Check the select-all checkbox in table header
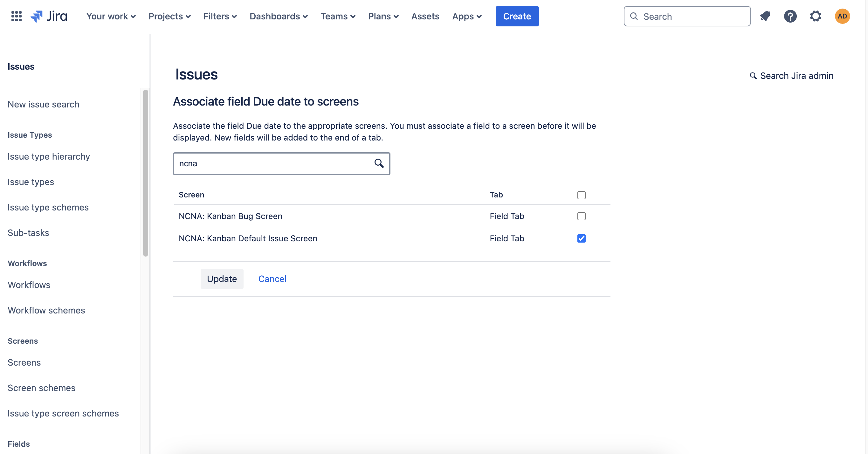 (x=581, y=195)
